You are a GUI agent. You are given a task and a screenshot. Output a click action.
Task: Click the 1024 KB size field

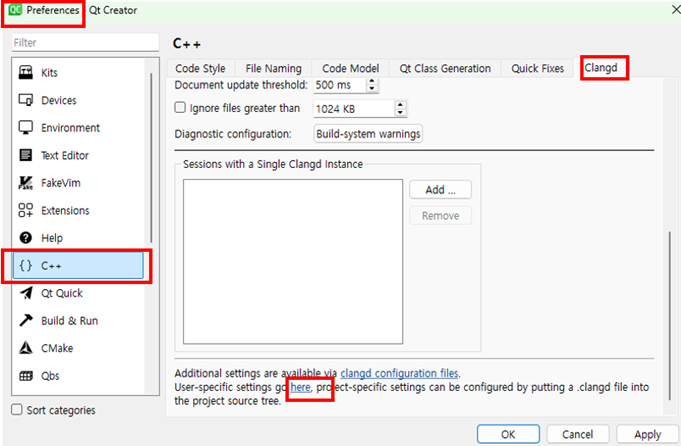coord(354,109)
